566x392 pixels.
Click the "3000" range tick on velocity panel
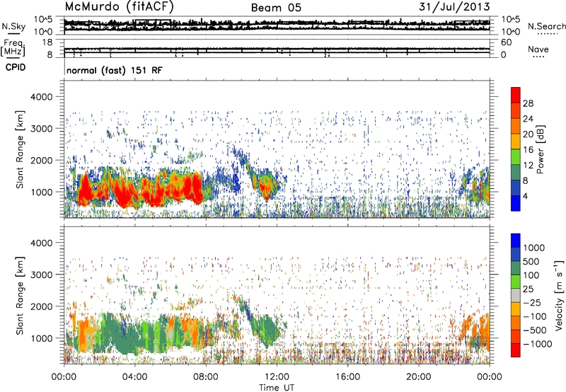[x=43, y=275]
